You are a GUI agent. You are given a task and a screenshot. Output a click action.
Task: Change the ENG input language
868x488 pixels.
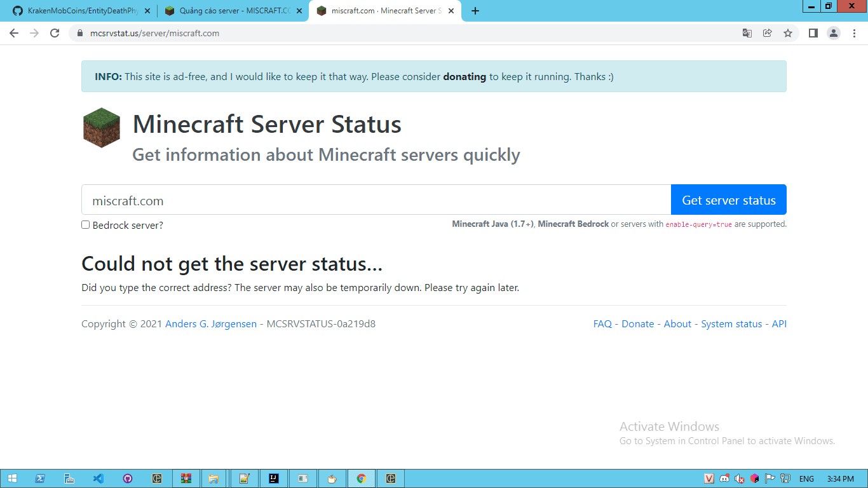point(806,479)
